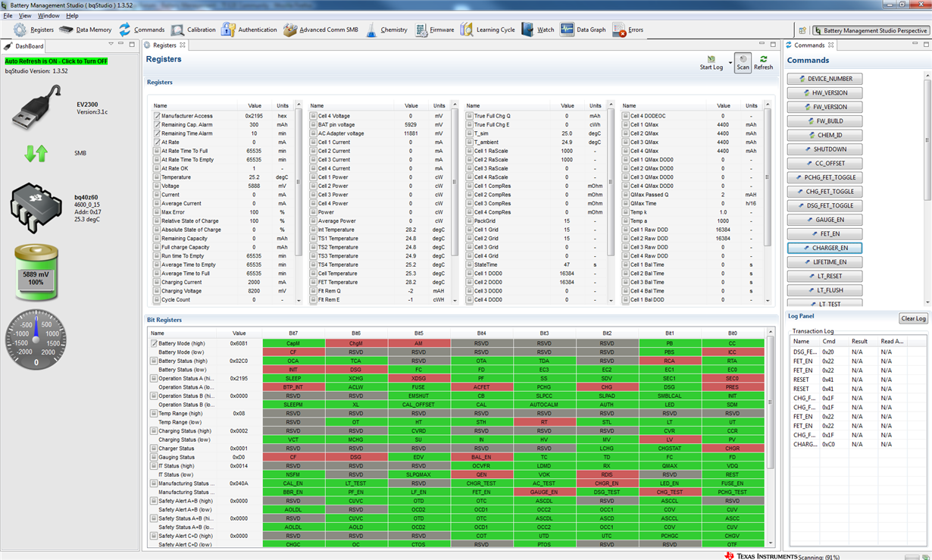Click the GAUGE_EN command button

pyautogui.click(x=824, y=220)
